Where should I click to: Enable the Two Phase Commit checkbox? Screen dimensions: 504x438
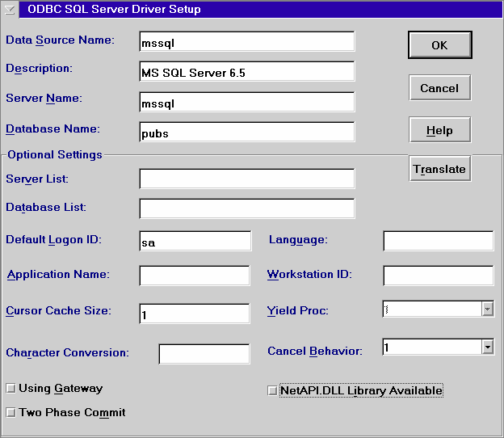click(x=11, y=412)
